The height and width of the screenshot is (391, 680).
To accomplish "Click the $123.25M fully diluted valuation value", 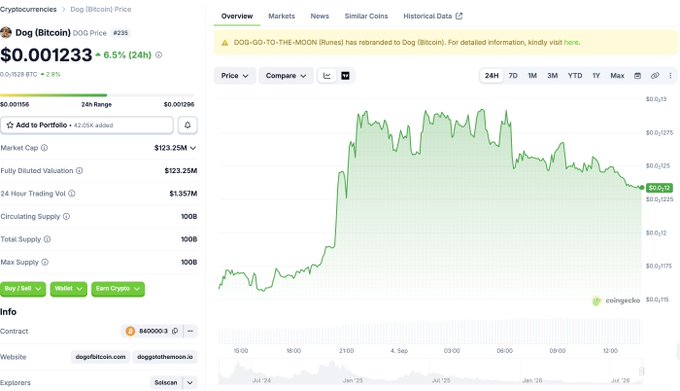I will pyautogui.click(x=181, y=171).
